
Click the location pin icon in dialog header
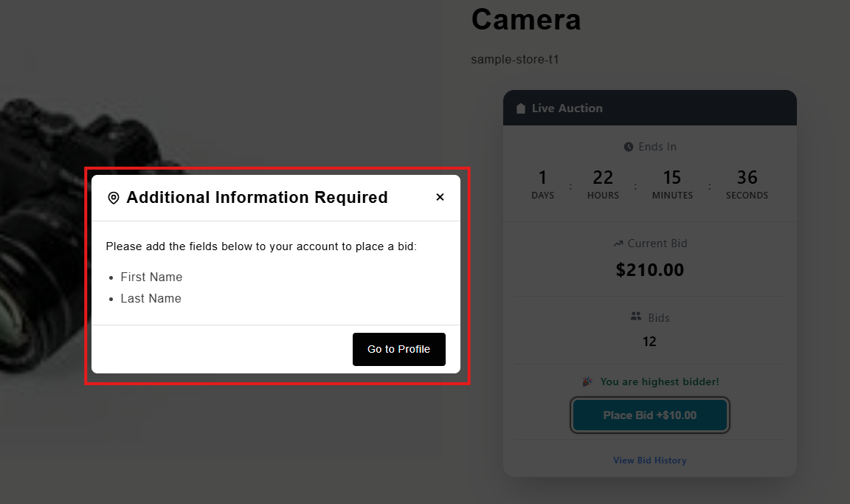[x=114, y=198]
